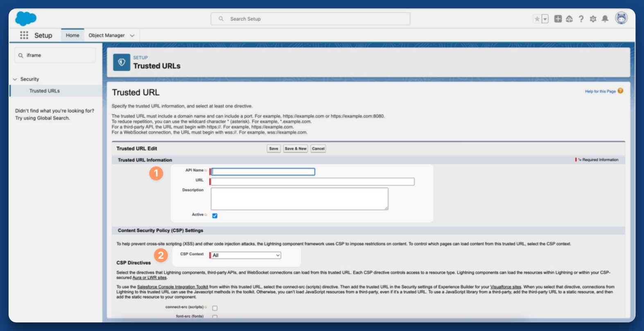Click the API Name info icon
The width and height of the screenshot is (644, 331).
pos(206,170)
